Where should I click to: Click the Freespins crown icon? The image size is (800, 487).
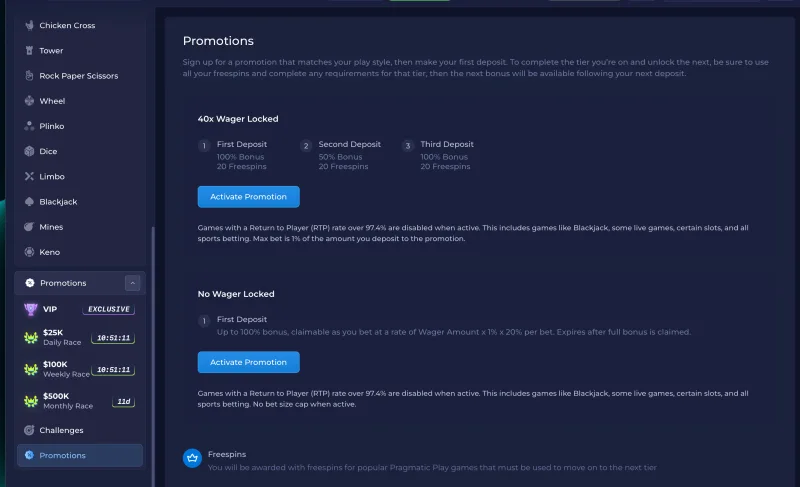pos(193,458)
